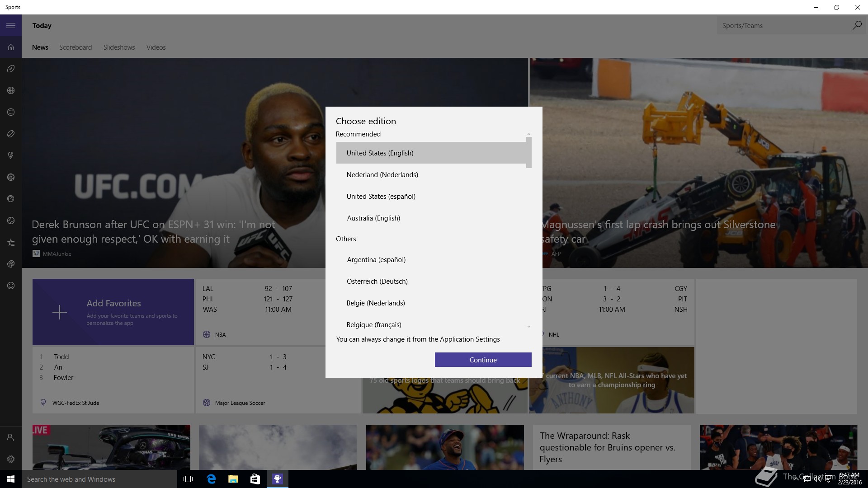Click Continue in Choose edition dialog
Viewport: 868px width, 488px height.
point(483,360)
